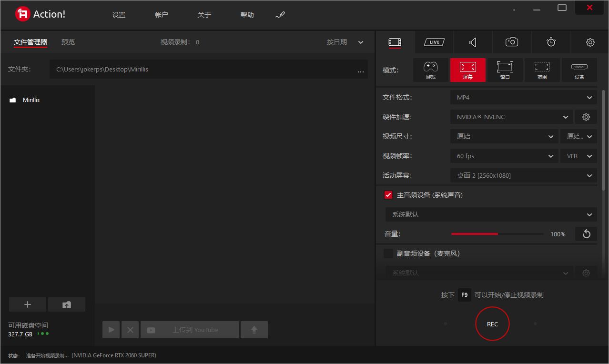Enable the secondary audio device (麦克风) checkbox
The height and width of the screenshot is (364, 609).
pyautogui.click(x=388, y=253)
